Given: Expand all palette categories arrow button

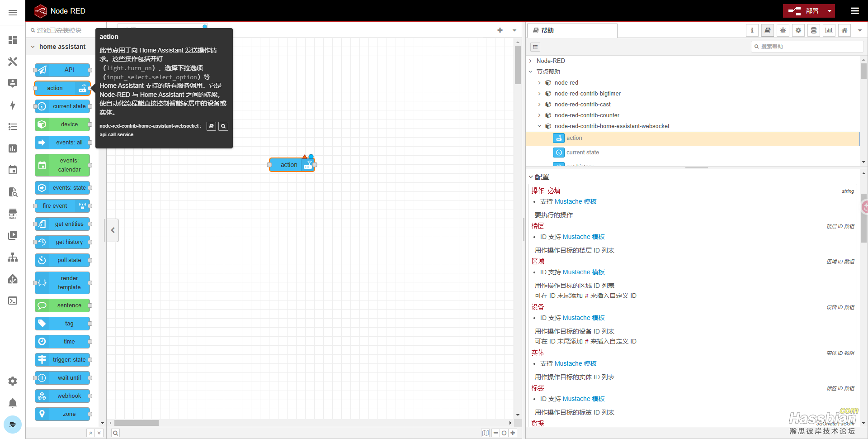Looking at the screenshot, I should [99, 433].
